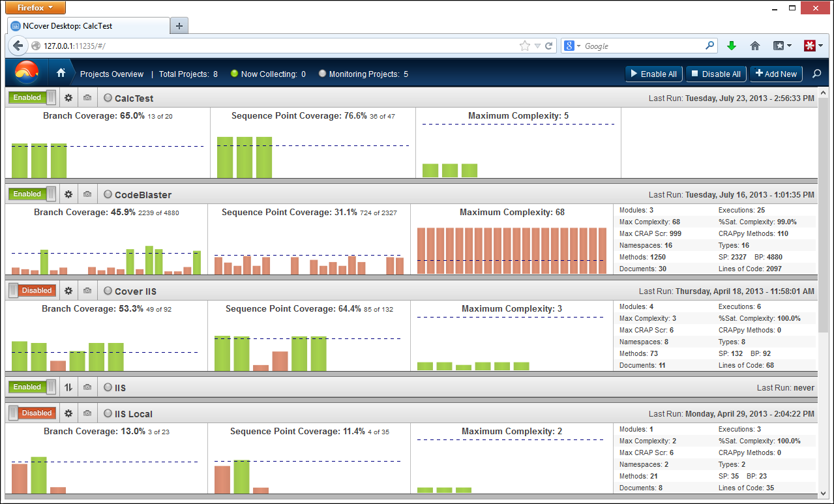Image resolution: width=834 pixels, height=504 pixels.
Task: Click Cover IIS camera snapshot icon
Action: [87, 291]
